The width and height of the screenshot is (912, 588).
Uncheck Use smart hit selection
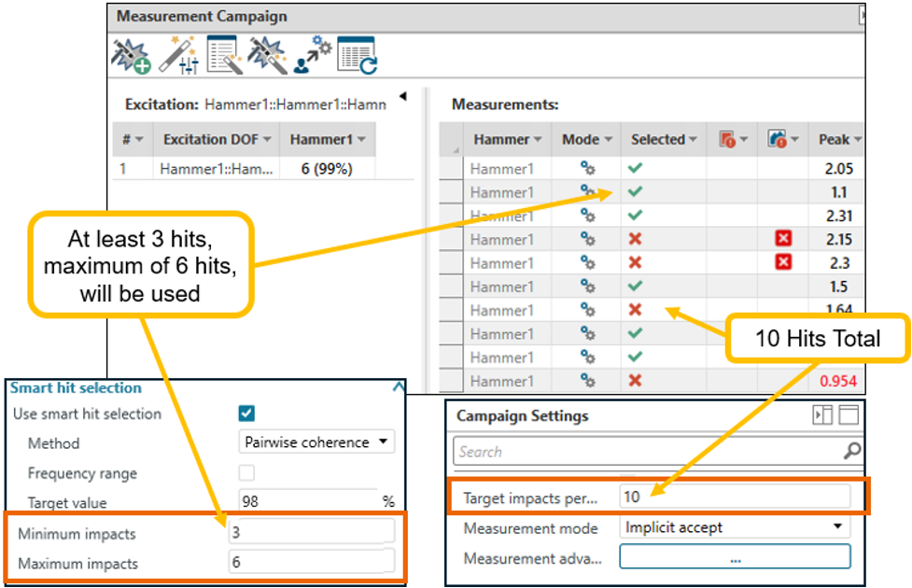(246, 413)
